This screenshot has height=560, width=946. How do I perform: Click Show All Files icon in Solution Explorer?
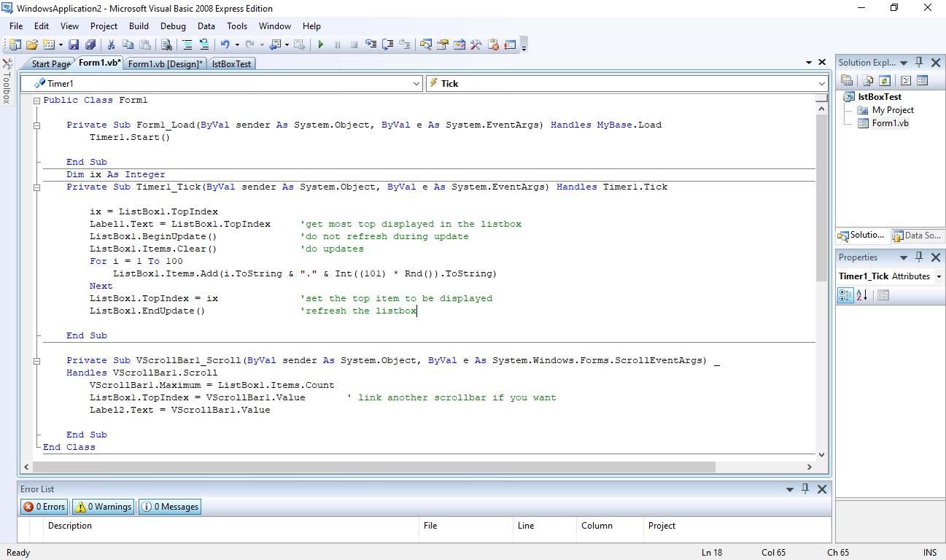click(868, 80)
